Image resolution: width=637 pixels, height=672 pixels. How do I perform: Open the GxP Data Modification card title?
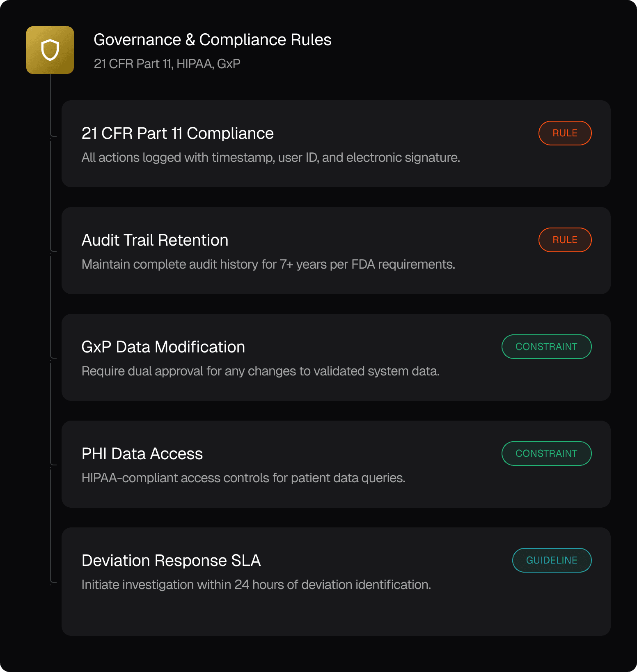(163, 347)
